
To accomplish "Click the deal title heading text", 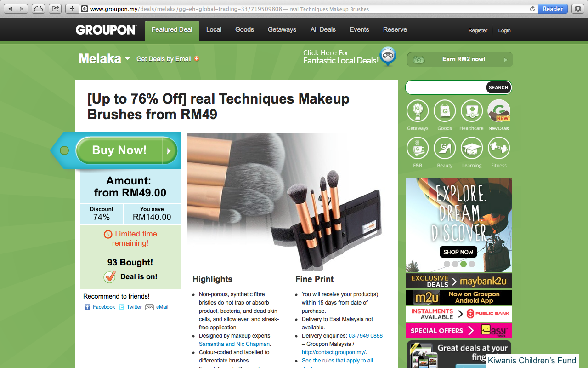I will [219, 106].
